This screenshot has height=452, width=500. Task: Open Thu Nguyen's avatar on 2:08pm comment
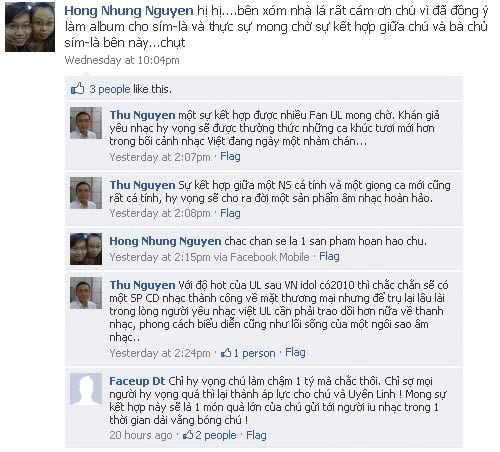[x=86, y=193]
